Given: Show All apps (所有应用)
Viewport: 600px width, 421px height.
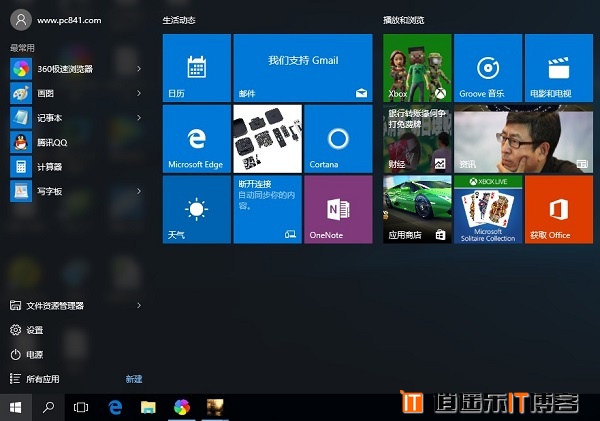Looking at the screenshot, I should pos(34,379).
